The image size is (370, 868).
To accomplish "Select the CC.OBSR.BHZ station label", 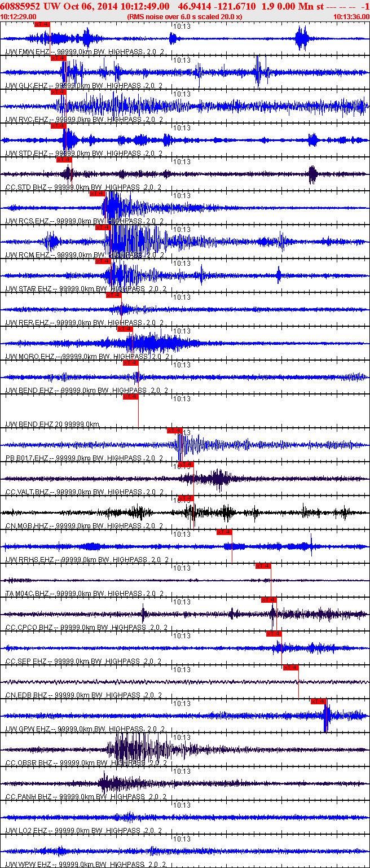I will [x=86, y=763].
